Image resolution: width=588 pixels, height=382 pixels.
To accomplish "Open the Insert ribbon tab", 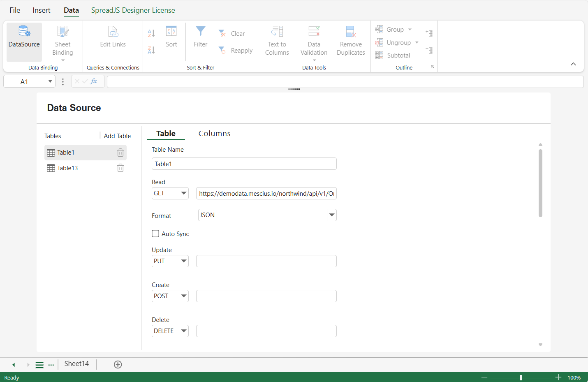I will click(x=42, y=10).
